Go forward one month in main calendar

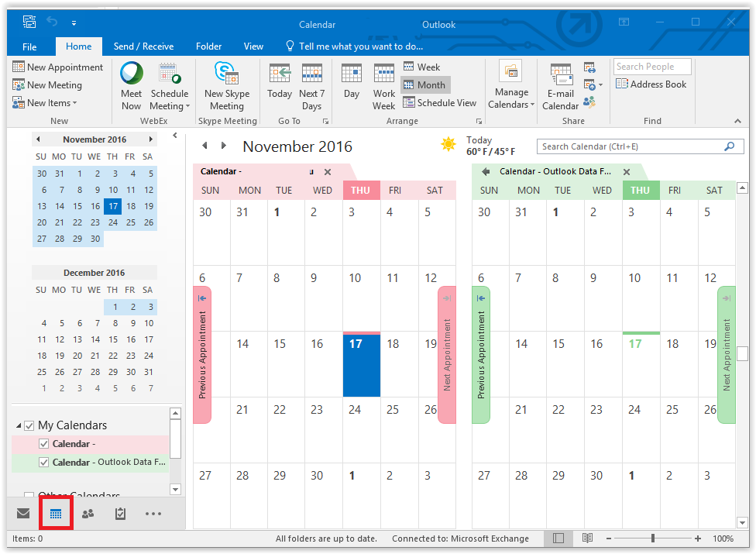223,146
